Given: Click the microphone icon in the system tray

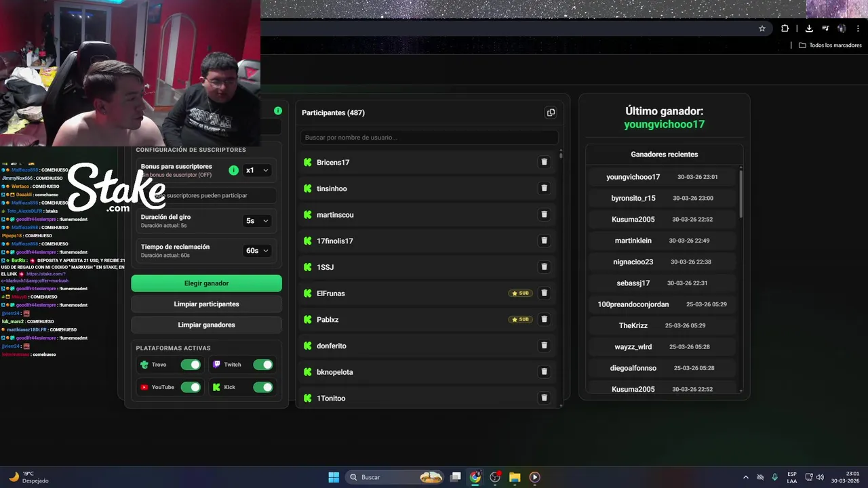Looking at the screenshot, I should (774, 477).
